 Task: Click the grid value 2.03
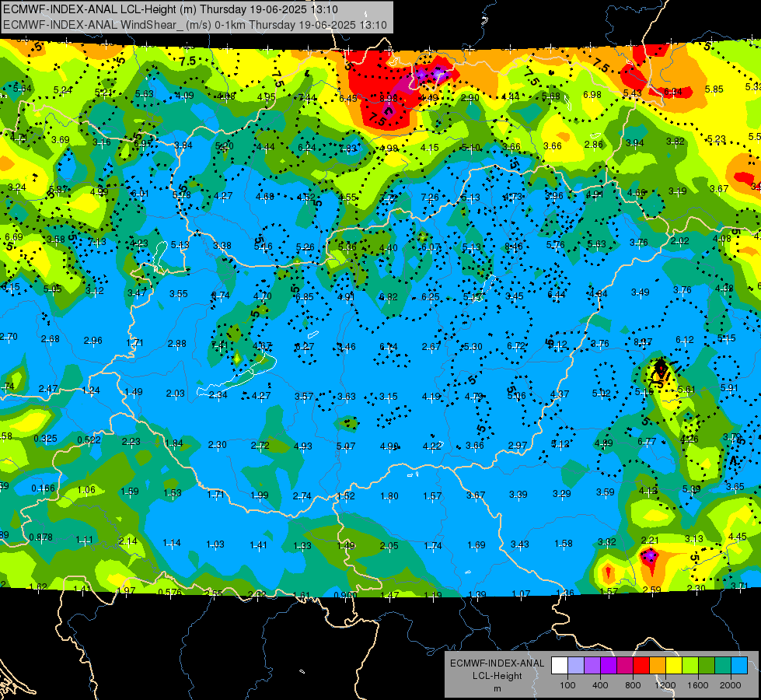[x=175, y=394]
